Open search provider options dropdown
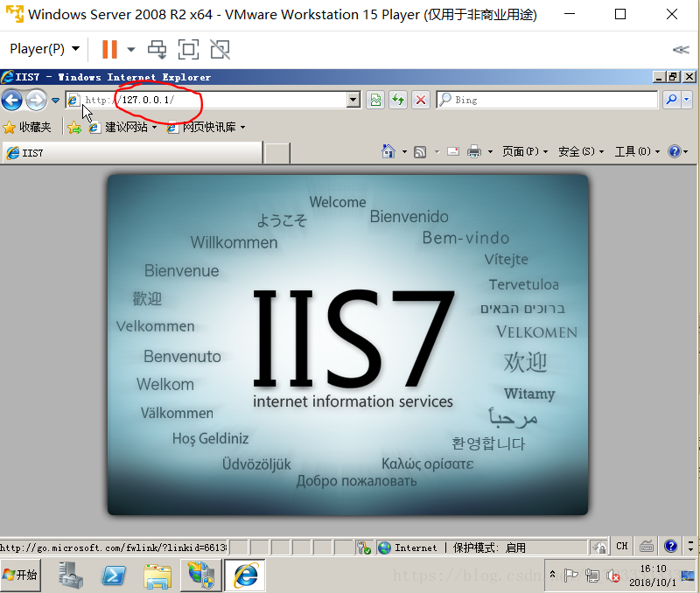Image resolution: width=700 pixels, height=593 pixels. tap(687, 100)
